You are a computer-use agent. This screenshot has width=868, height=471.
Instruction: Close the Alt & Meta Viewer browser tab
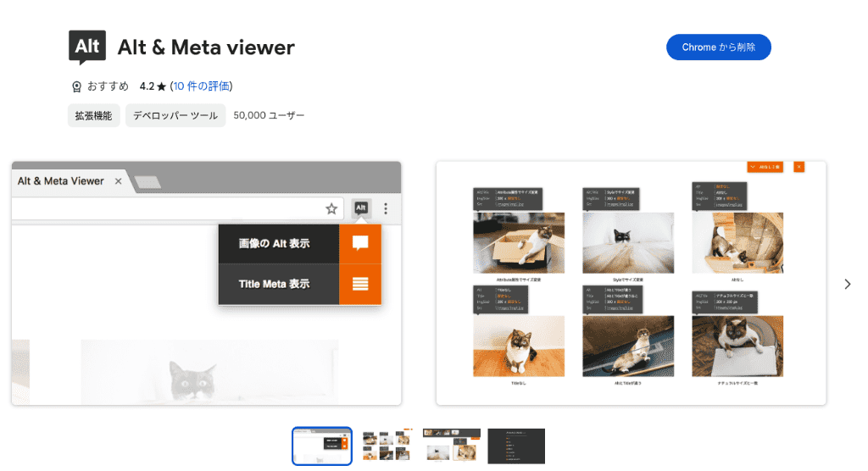tap(119, 181)
